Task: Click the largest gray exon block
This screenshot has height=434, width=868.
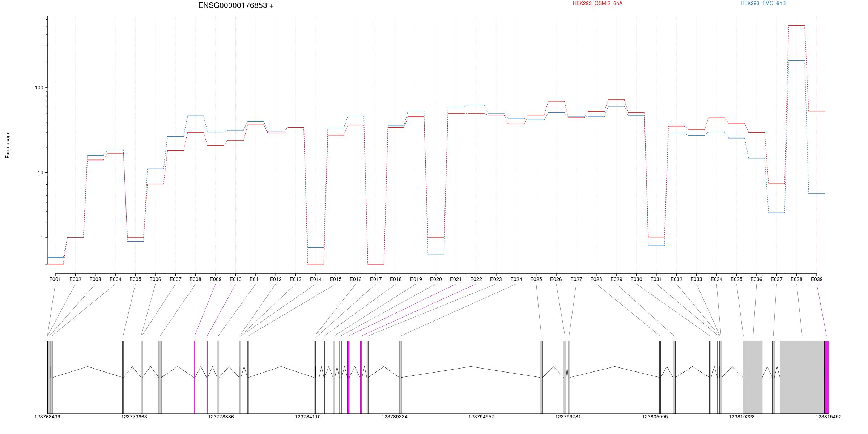Action: tap(802, 377)
